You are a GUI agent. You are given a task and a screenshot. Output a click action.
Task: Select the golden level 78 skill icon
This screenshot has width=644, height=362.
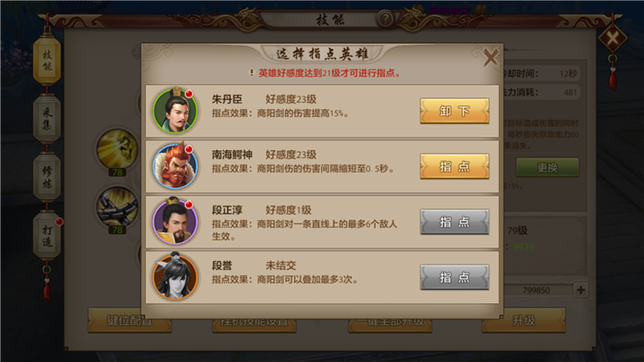(117, 148)
